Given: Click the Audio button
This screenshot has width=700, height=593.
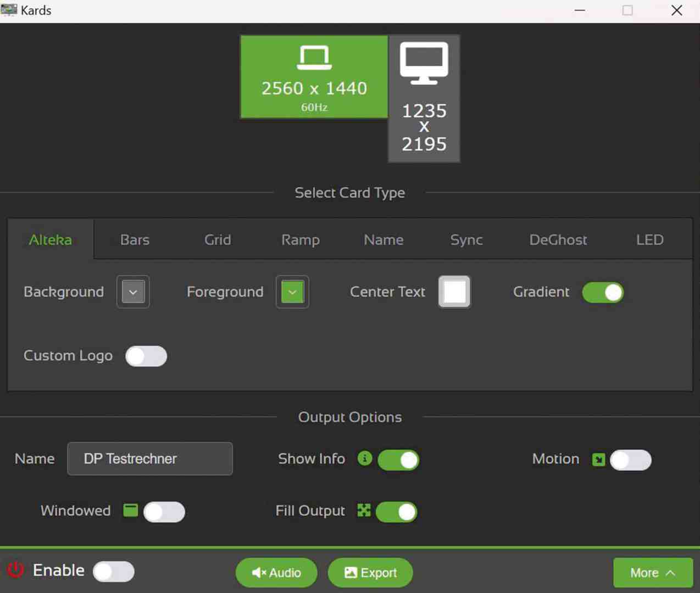Looking at the screenshot, I should tap(276, 572).
